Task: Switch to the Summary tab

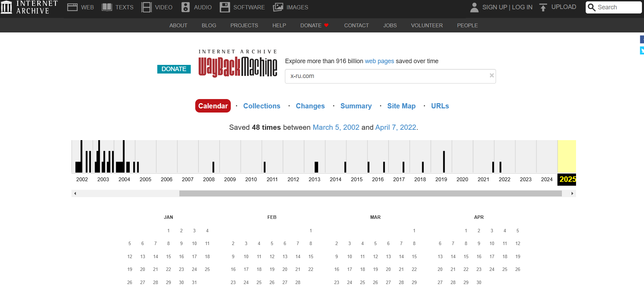Action: 356,106
